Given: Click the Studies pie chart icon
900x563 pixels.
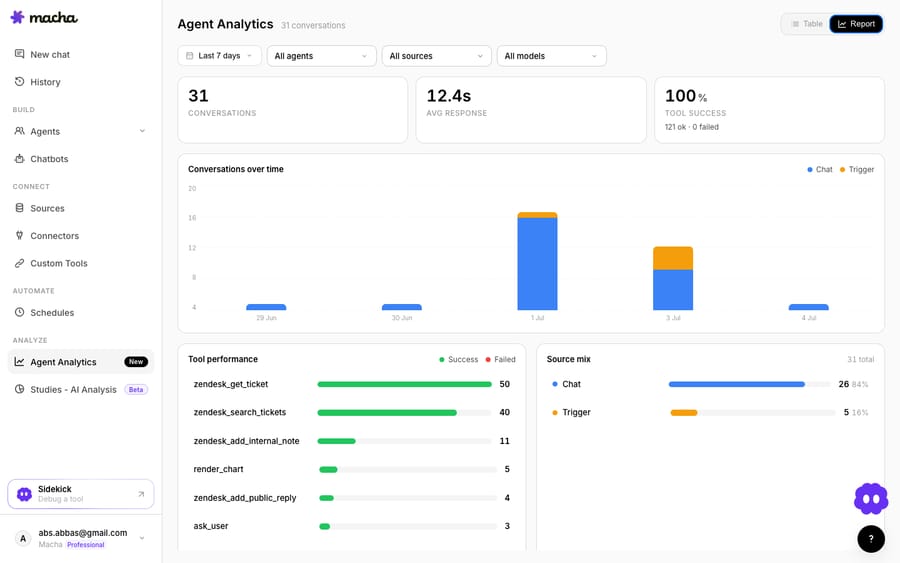Looking at the screenshot, I should (20, 389).
